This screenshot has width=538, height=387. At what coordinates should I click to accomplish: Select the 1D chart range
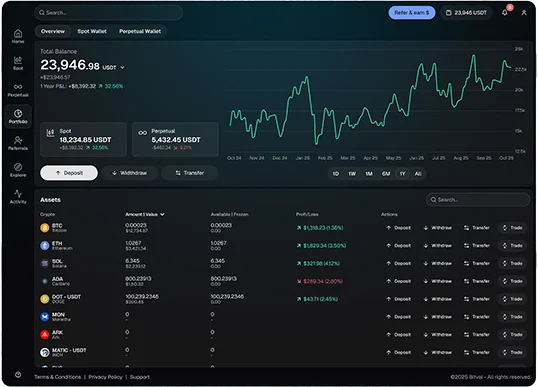[x=336, y=174]
